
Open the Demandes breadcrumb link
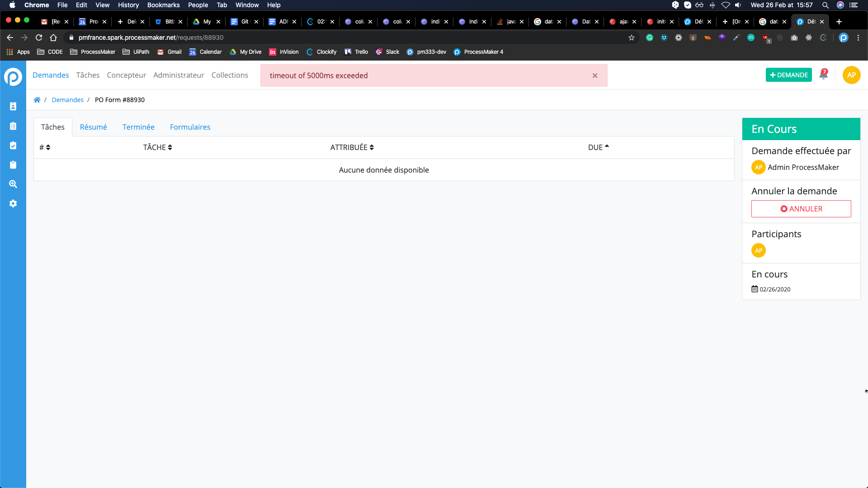67,99
